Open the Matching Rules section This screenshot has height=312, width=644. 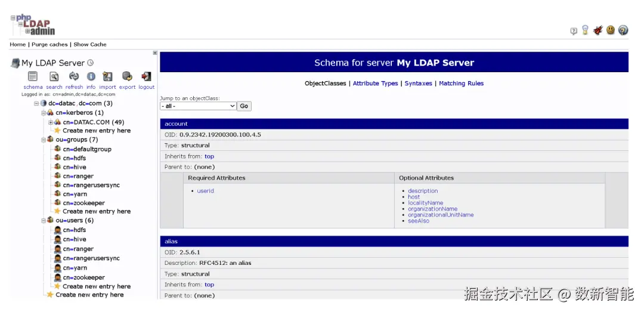tap(461, 84)
